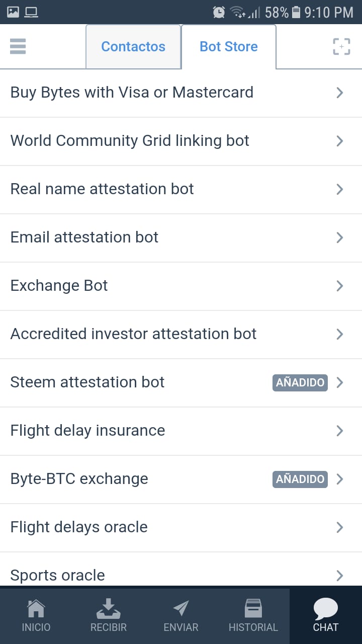Expand Buy Bytes with Visa chevron
362x644 pixels.
(340, 93)
